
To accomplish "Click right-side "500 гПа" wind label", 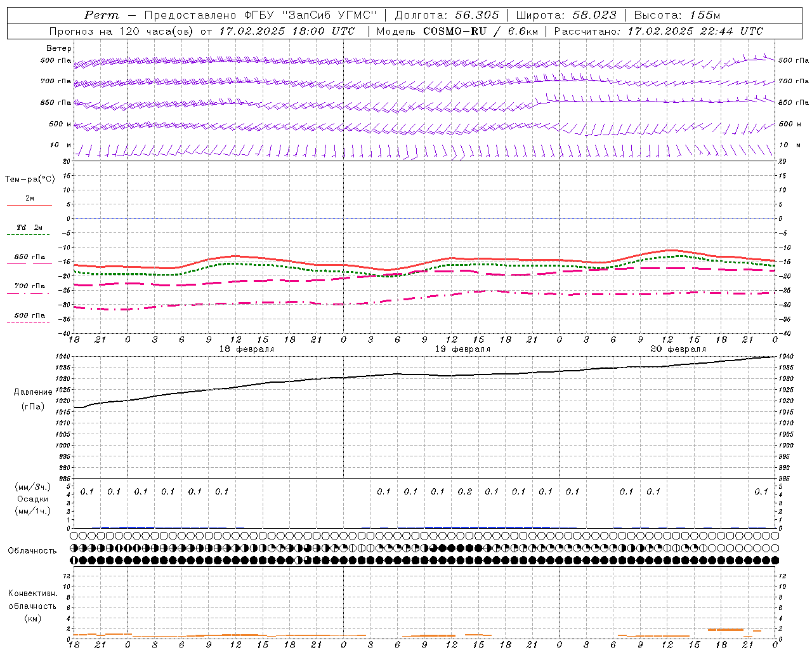I will [x=794, y=60].
